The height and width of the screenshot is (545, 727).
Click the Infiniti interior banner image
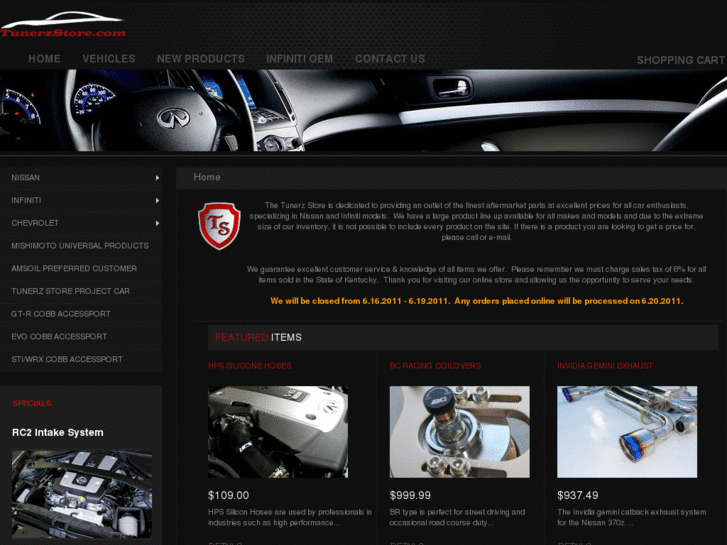(364, 110)
